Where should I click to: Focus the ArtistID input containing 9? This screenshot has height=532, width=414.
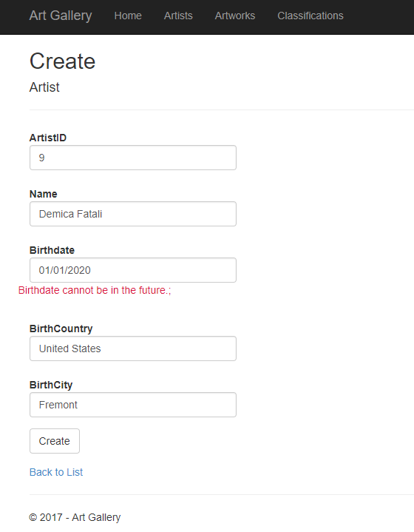click(133, 158)
